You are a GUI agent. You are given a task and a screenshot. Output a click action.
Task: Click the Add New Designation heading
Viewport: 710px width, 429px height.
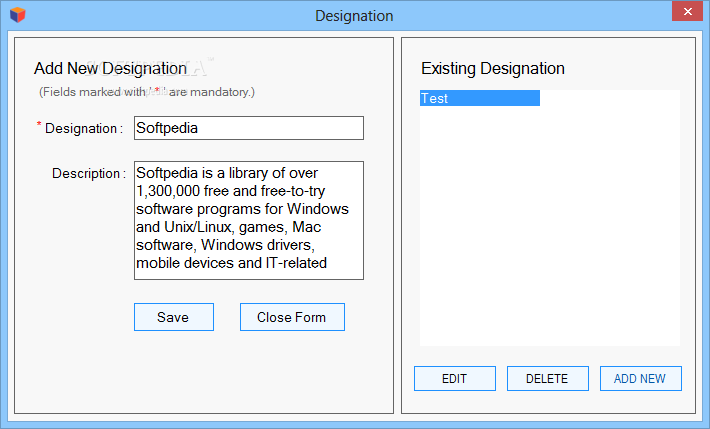tap(110, 68)
